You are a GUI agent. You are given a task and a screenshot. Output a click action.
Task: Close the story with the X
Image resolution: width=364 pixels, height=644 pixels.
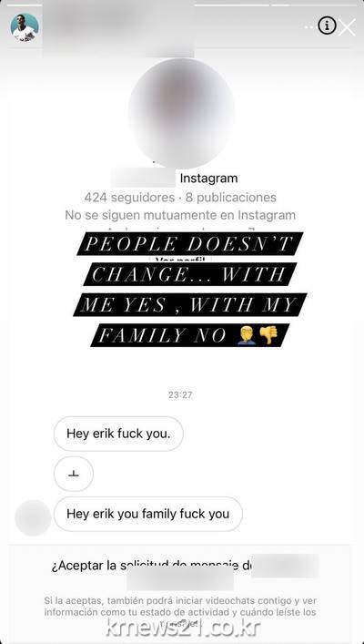point(347,27)
